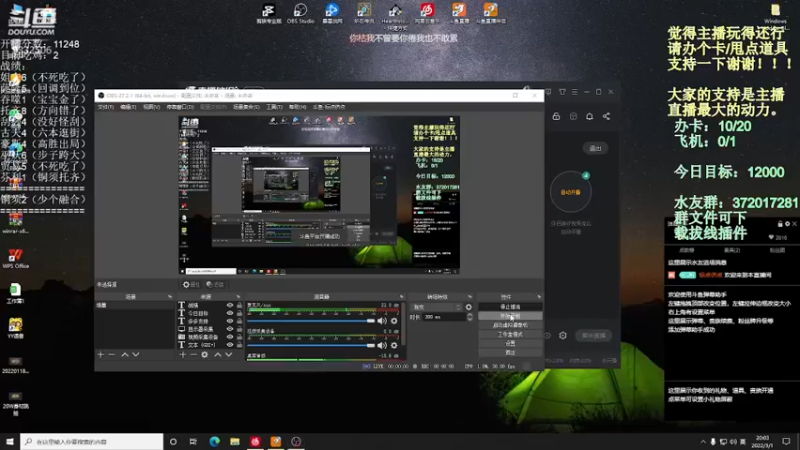Move source down arrow in sources panel
The image size is (800, 450).
pos(229,355)
